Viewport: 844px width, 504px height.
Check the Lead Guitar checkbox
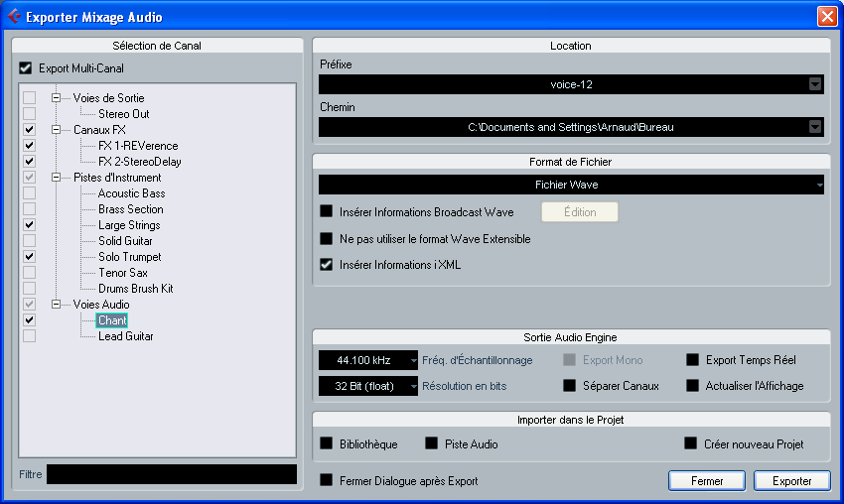click(x=29, y=336)
